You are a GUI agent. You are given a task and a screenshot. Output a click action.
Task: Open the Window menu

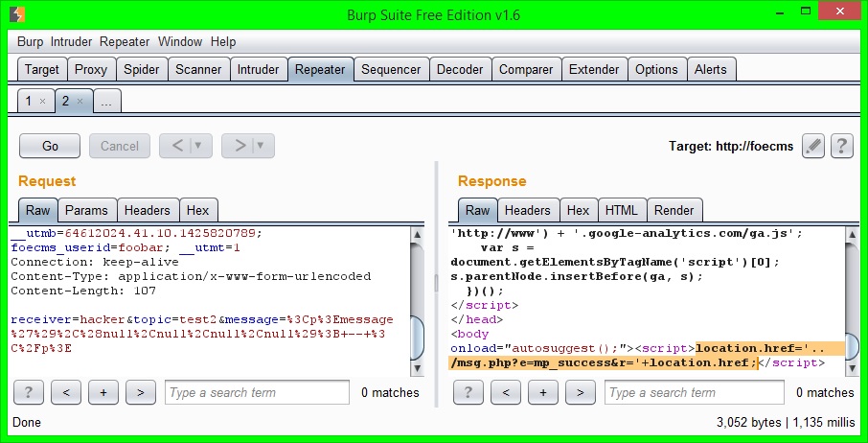coord(180,41)
